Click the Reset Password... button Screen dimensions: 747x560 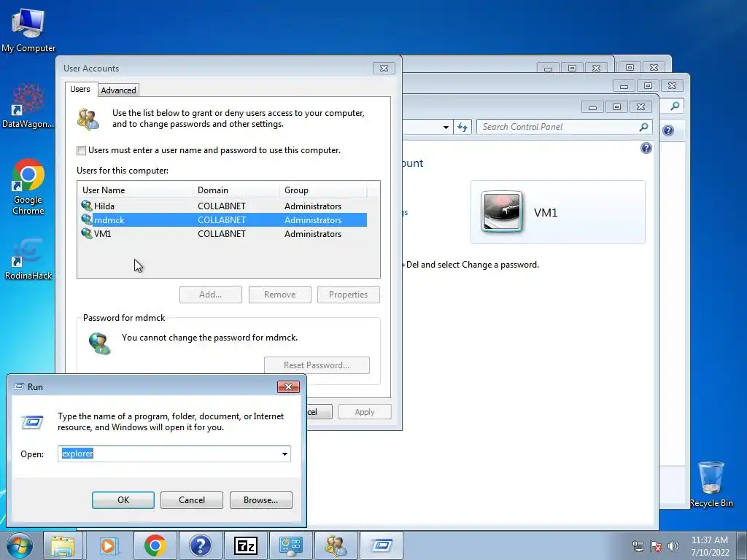[x=317, y=365]
